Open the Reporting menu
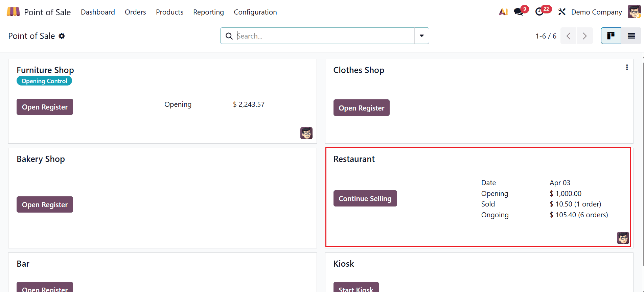The image size is (644, 292). pyautogui.click(x=208, y=12)
